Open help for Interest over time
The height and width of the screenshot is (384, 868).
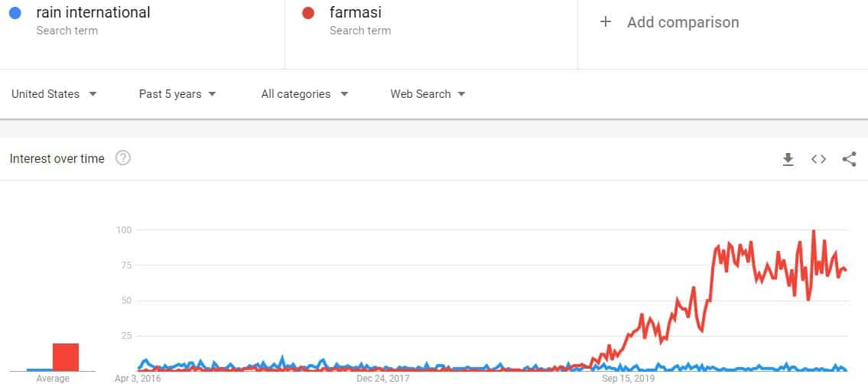[x=123, y=158]
